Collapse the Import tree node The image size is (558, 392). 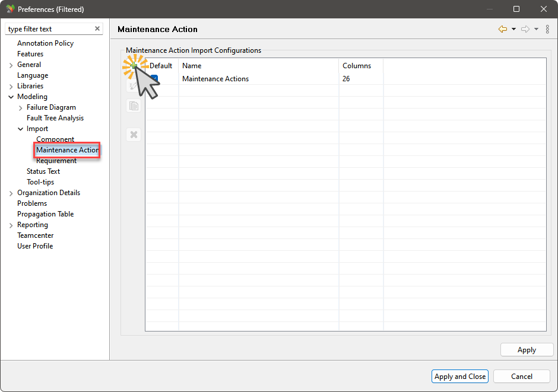pos(20,128)
